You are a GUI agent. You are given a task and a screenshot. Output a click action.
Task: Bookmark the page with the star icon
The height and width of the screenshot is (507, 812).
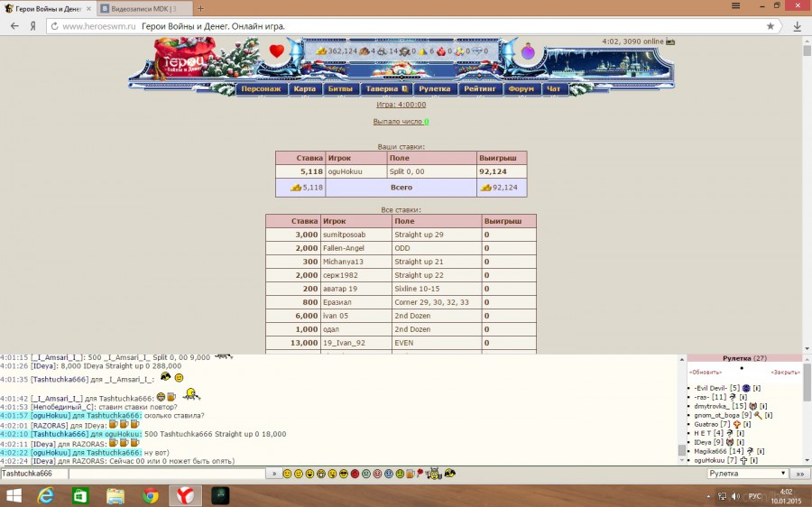tap(770, 26)
